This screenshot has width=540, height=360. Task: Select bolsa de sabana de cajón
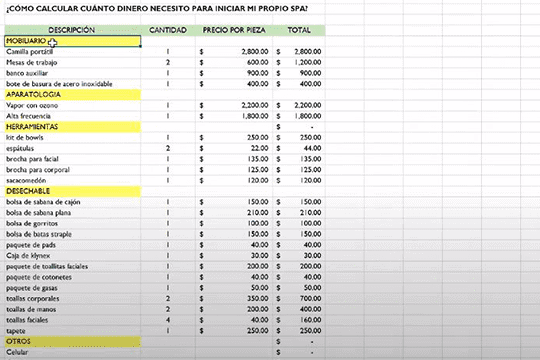click(73, 202)
